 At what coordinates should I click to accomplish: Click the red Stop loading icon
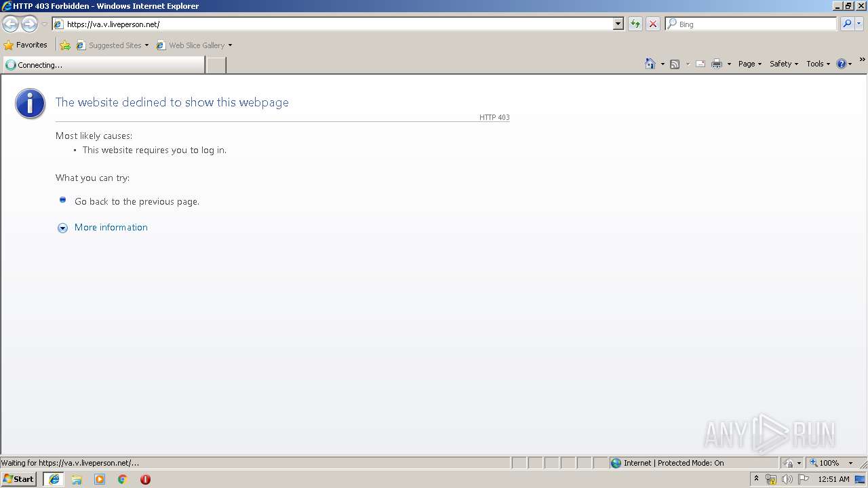(653, 24)
